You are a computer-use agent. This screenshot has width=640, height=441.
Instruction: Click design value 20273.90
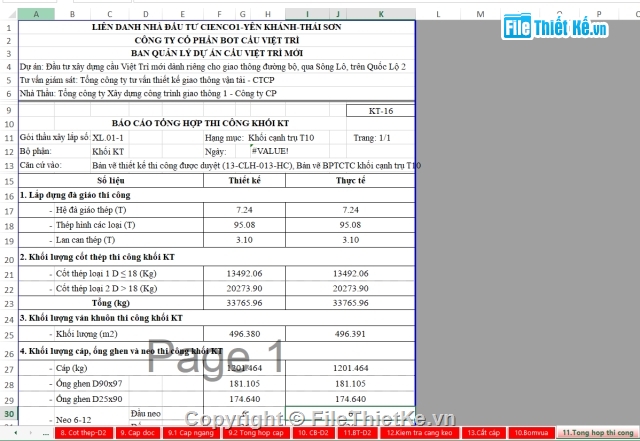pos(244,288)
